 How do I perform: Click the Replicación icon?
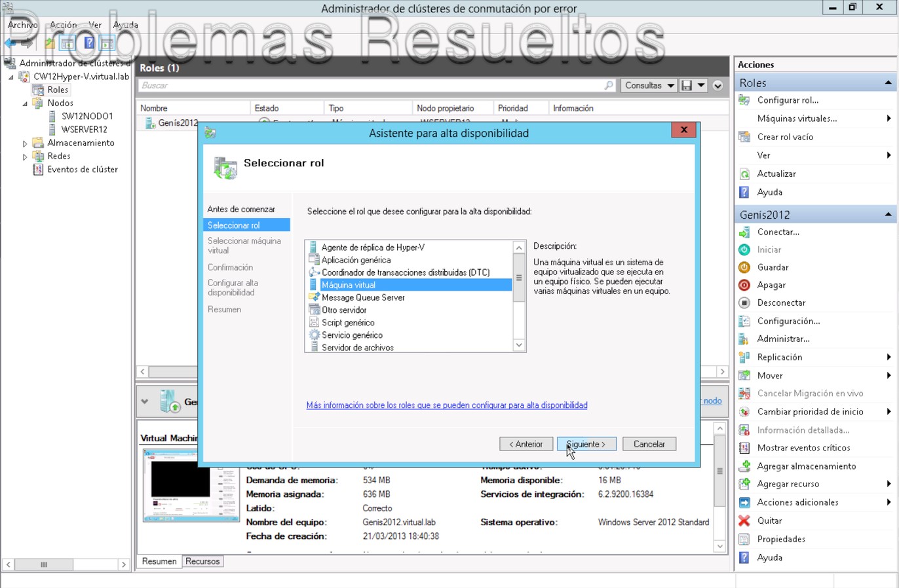744,357
